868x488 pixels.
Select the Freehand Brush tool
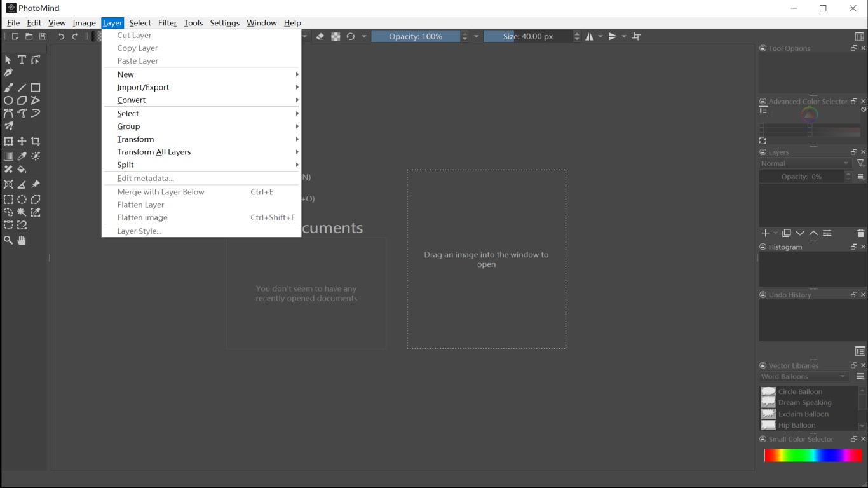(x=8, y=87)
